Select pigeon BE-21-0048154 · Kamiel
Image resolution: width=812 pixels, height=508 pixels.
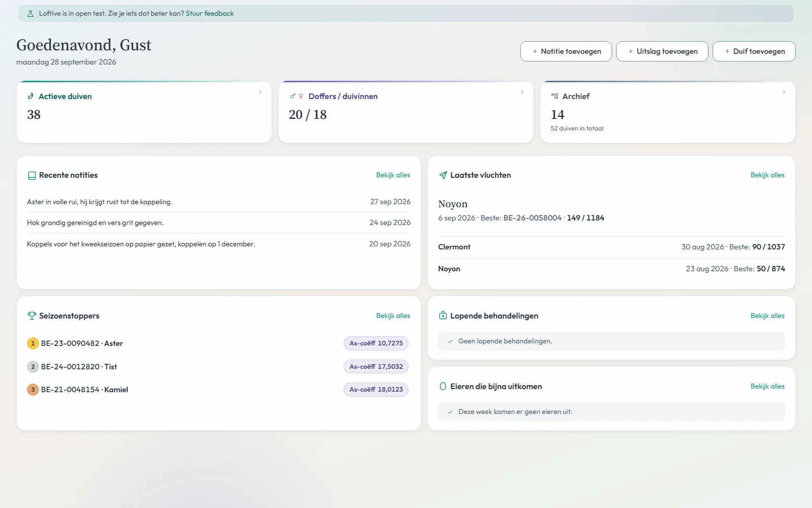(85, 390)
